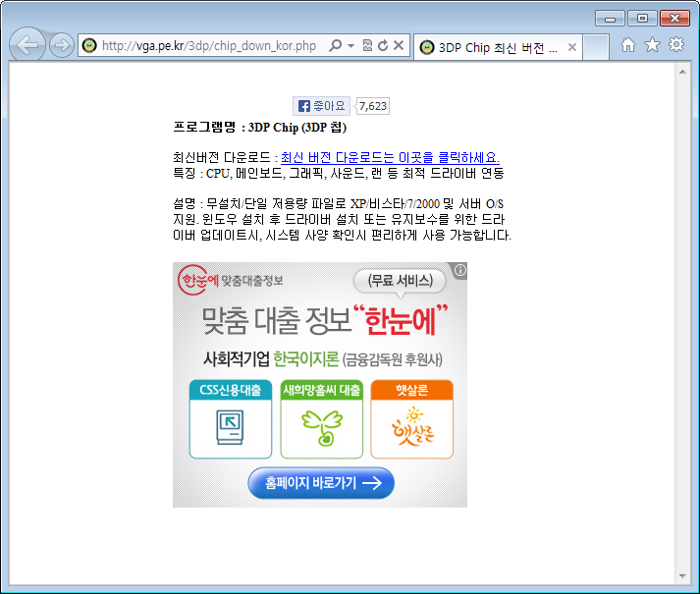Click the scrollbar down arrow
This screenshot has width=700, height=594.
(x=682, y=576)
